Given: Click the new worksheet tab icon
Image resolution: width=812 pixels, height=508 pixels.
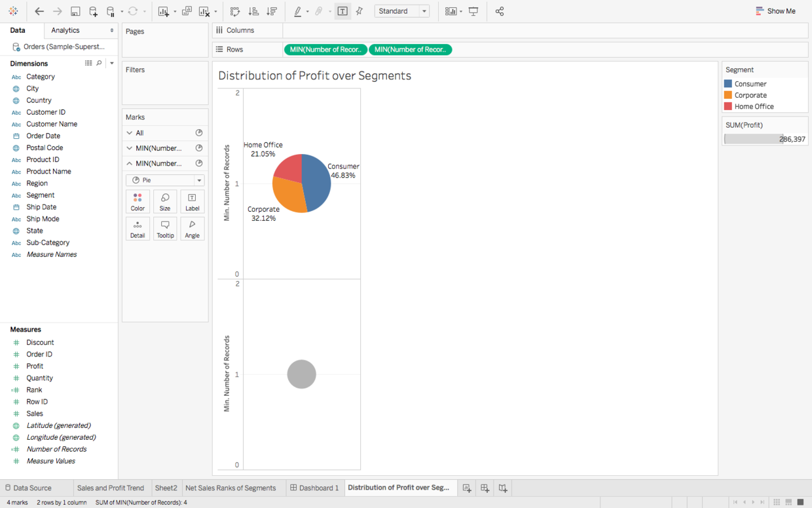Looking at the screenshot, I should (x=467, y=488).
